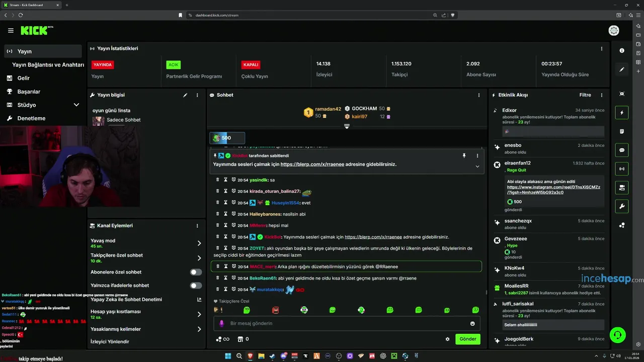This screenshot has width=644, height=362.
Task: Unpin the pinned KickBot message
Action: (464, 156)
